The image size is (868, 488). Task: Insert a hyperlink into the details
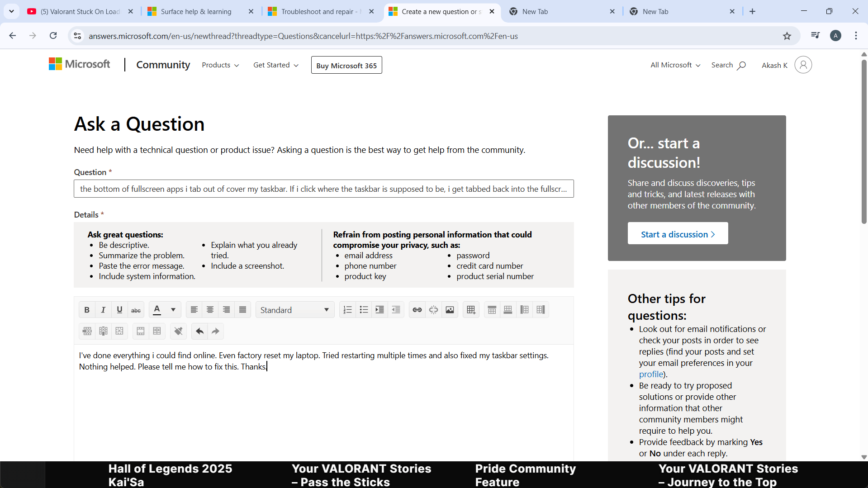[417, 309]
